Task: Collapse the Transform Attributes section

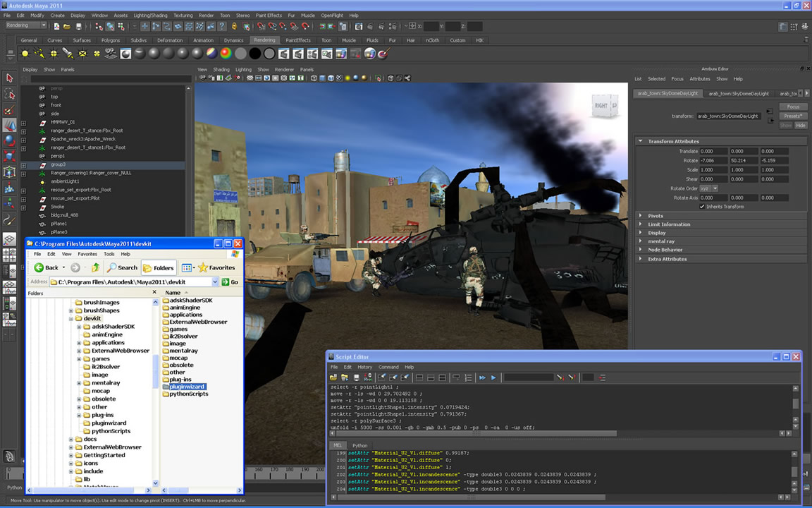Action: click(x=640, y=141)
